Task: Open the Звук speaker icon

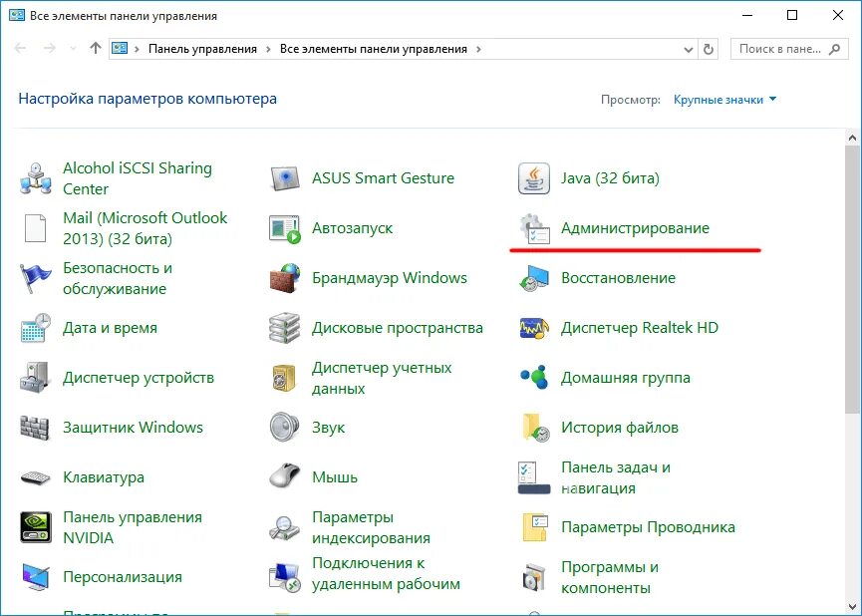Action: [x=284, y=428]
